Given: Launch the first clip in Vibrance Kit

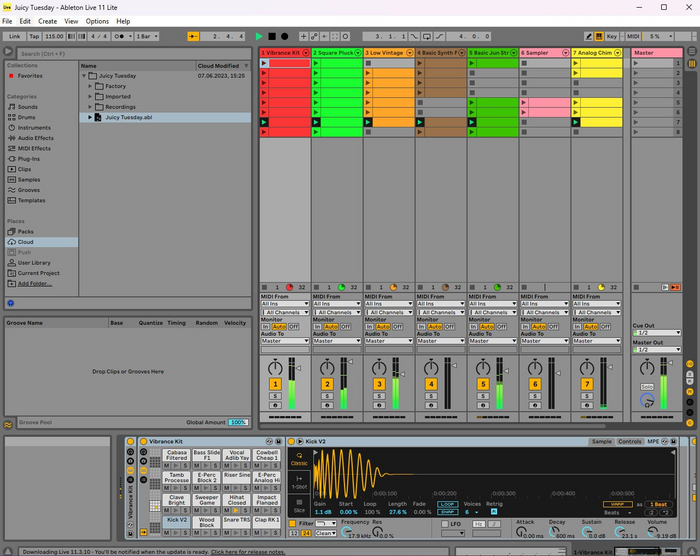Looking at the screenshot, I should pyautogui.click(x=264, y=62).
